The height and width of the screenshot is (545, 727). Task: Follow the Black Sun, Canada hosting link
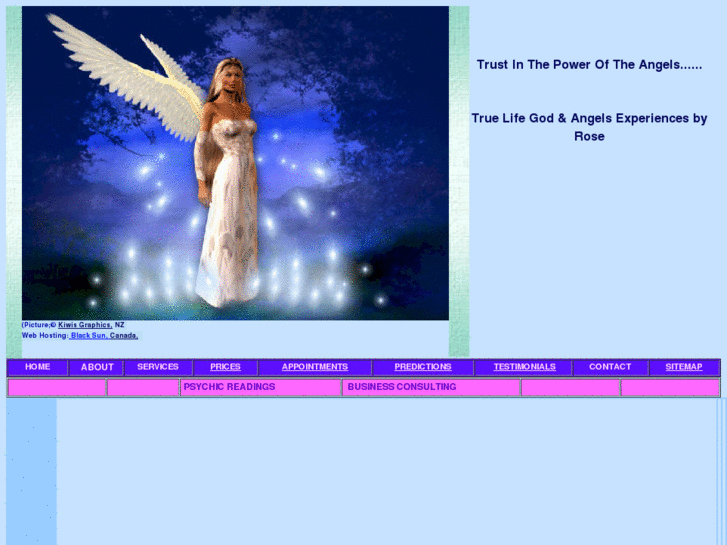tap(103, 335)
